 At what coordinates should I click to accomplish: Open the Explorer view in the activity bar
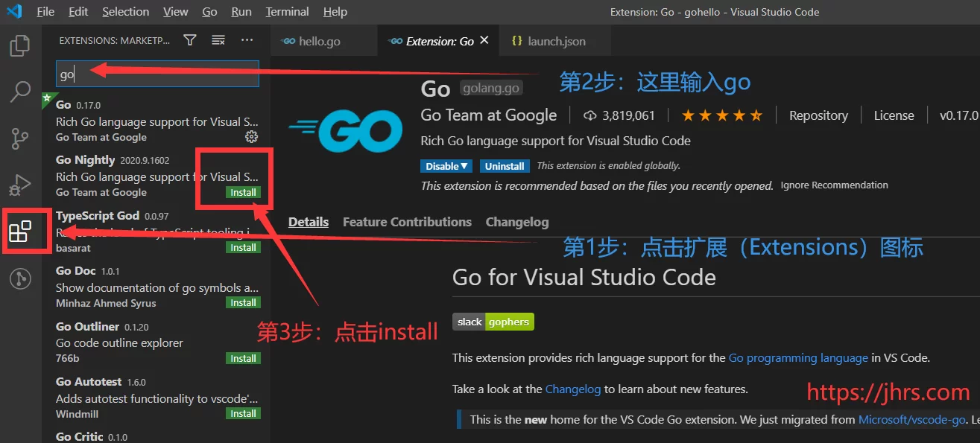pos(19,45)
